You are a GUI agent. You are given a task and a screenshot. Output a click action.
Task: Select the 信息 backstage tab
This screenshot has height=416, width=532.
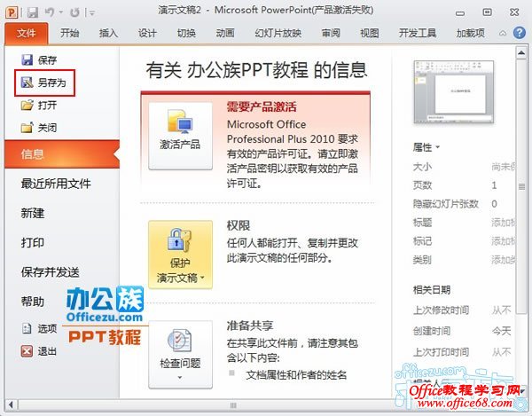point(62,154)
